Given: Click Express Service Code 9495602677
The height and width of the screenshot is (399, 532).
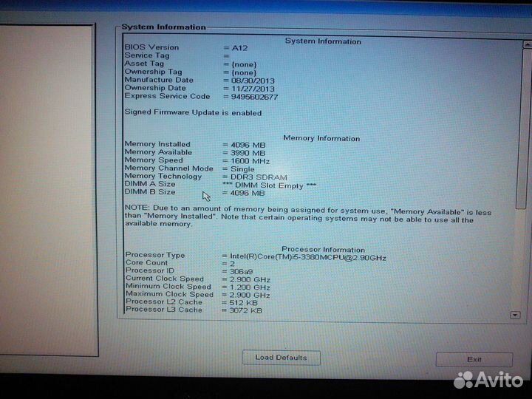Looking at the screenshot, I should 254,97.
